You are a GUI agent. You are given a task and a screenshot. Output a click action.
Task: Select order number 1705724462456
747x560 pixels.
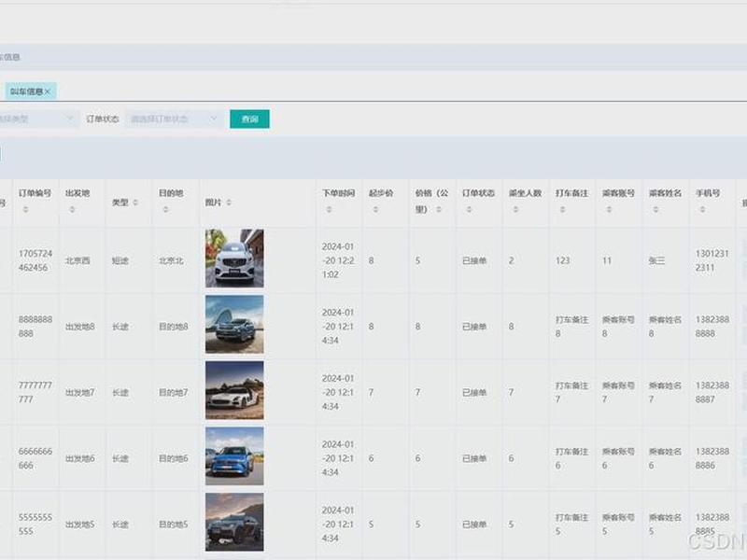pyautogui.click(x=35, y=260)
